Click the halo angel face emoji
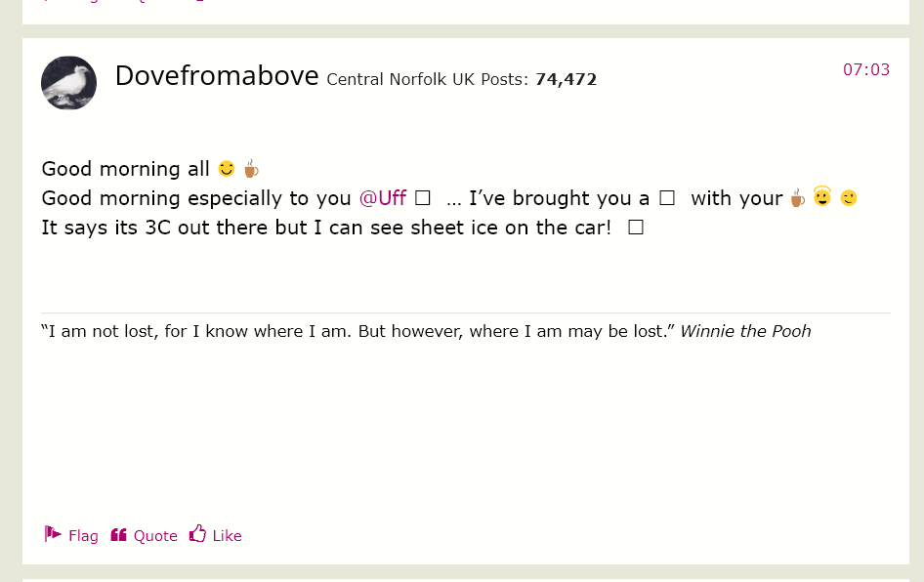Screen dimensions: 924x582 (x=822, y=196)
